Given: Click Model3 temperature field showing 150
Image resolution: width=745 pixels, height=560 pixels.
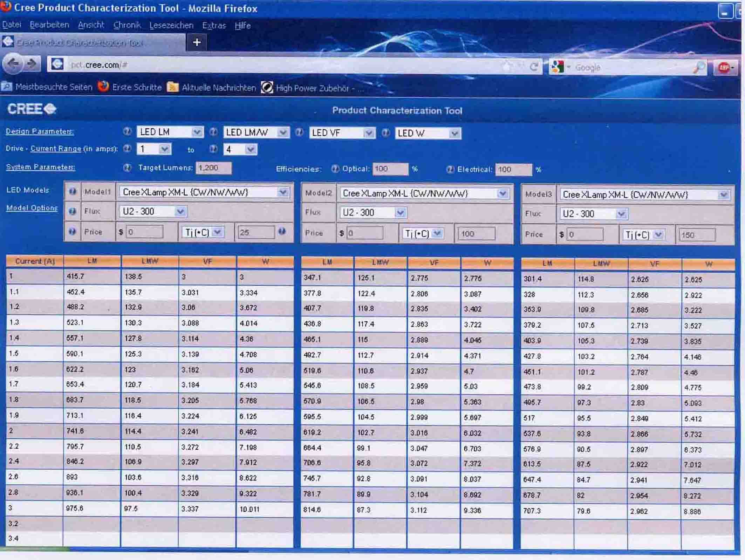Looking at the screenshot, I should tap(697, 235).
